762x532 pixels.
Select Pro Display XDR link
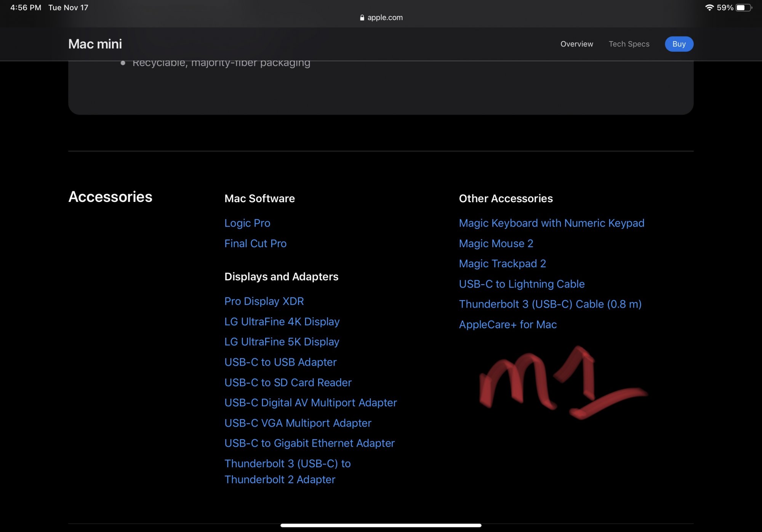click(264, 301)
